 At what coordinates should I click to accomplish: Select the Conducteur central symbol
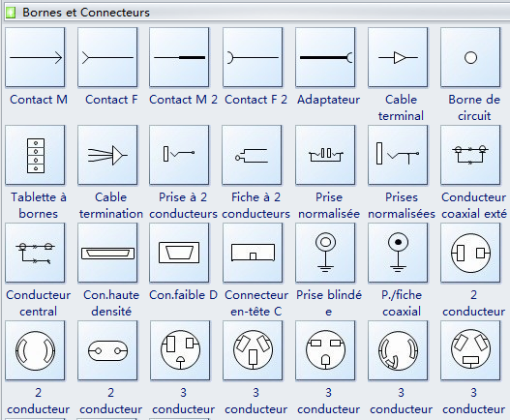[35, 253]
